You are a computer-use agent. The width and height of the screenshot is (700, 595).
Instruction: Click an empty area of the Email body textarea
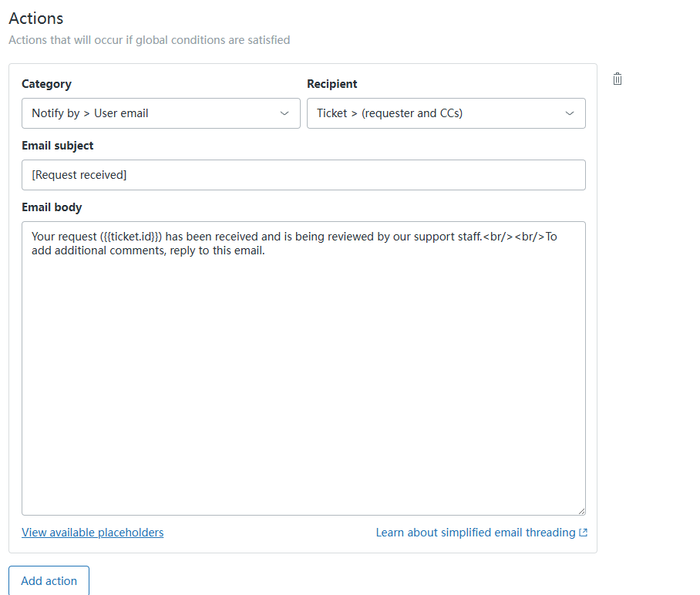point(303,385)
